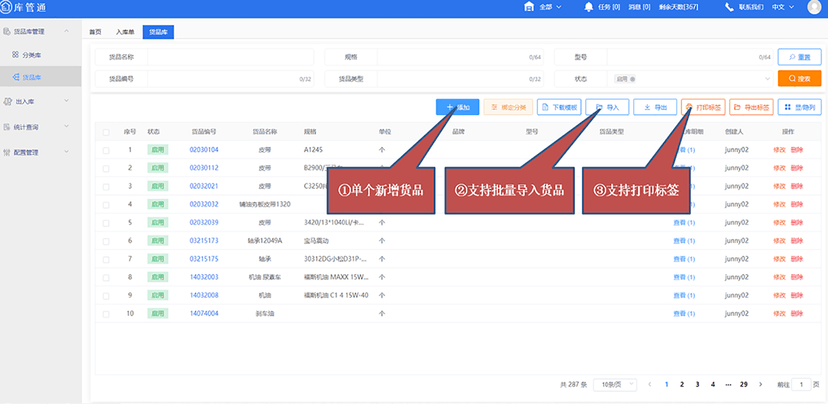The height and width of the screenshot is (404, 828).
Task: Click the 货品库管理 sidebar icon
Action: coord(7,32)
